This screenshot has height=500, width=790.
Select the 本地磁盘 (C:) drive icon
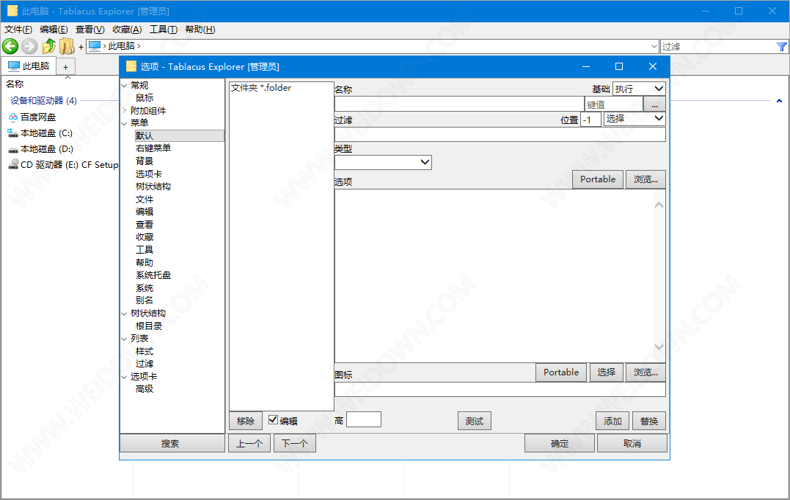pyautogui.click(x=13, y=133)
